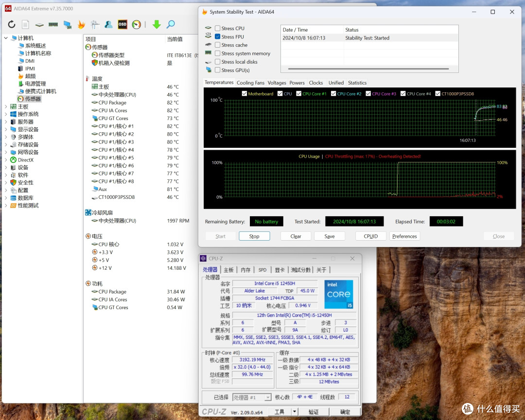Expand the 操作系统 tree node
Viewport: 525px width, 420px height.
pyautogui.click(x=6, y=114)
